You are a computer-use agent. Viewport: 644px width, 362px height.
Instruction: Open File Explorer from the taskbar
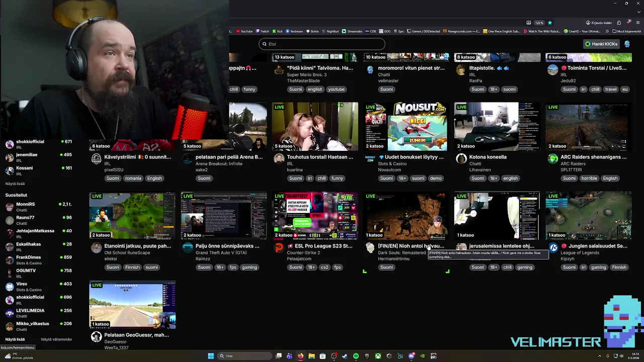point(311,356)
